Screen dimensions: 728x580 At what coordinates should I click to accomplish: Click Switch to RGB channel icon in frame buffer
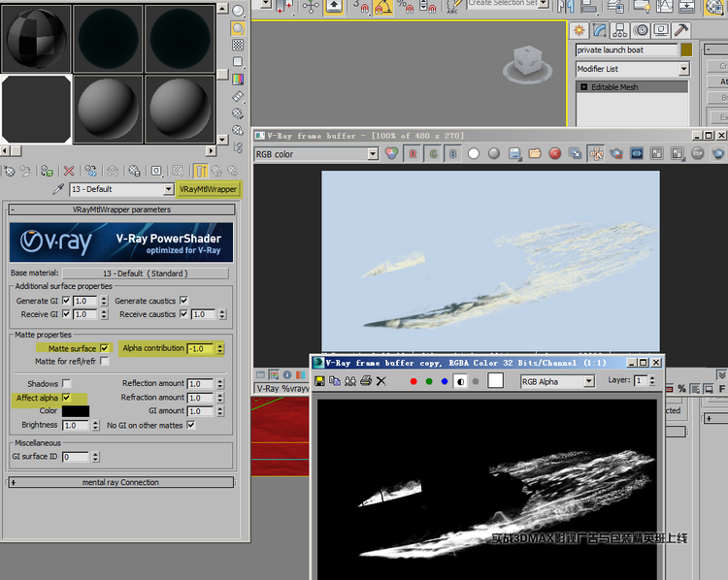[x=391, y=153]
